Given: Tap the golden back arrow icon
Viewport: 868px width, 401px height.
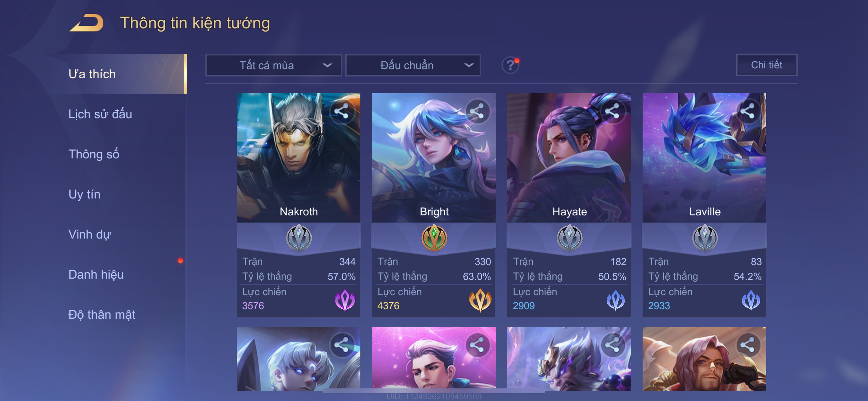Looking at the screenshot, I should coord(86,23).
